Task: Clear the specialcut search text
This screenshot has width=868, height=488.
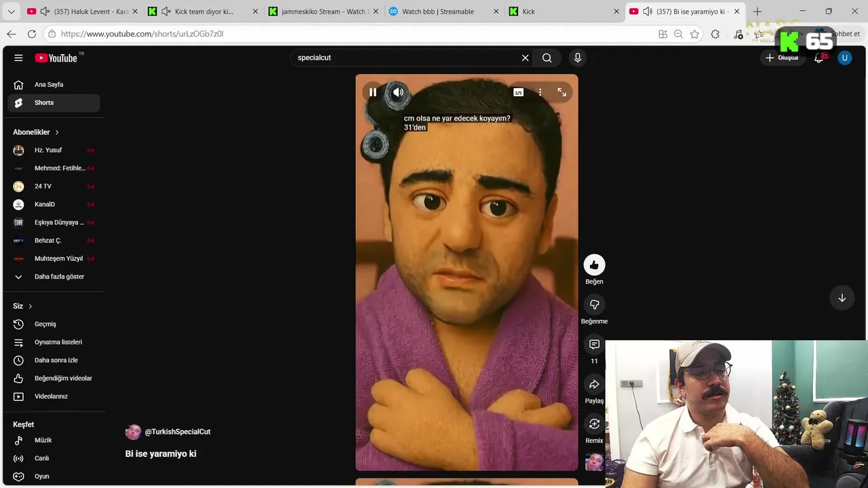Action: (x=525, y=58)
